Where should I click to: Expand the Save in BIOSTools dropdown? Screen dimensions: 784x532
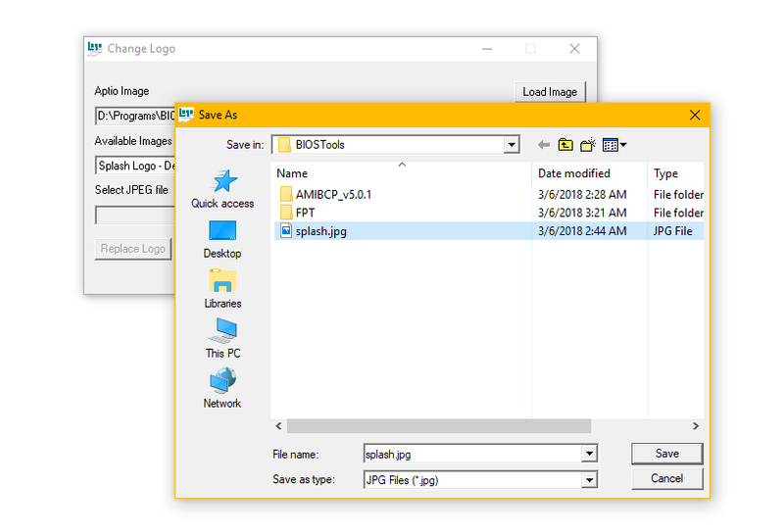pos(511,145)
